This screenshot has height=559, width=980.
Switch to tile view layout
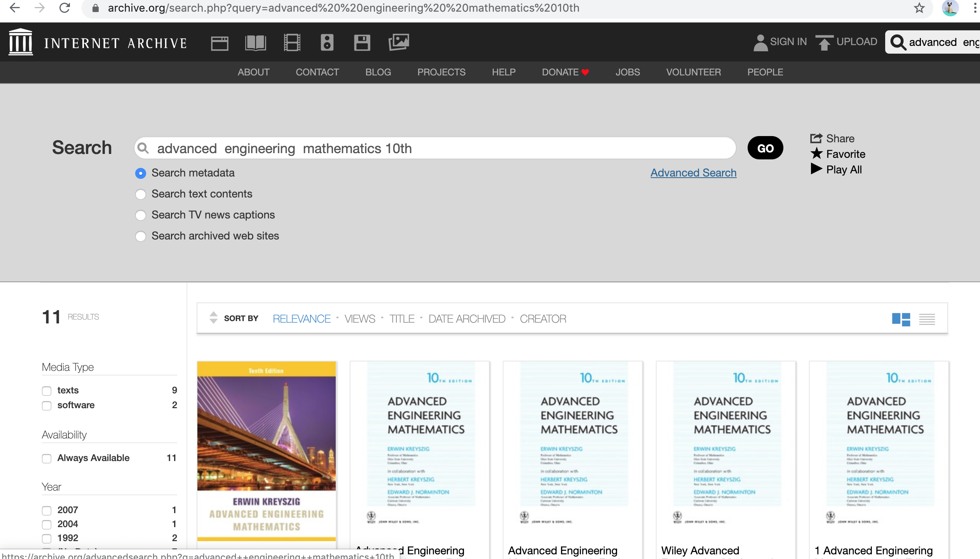(901, 319)
